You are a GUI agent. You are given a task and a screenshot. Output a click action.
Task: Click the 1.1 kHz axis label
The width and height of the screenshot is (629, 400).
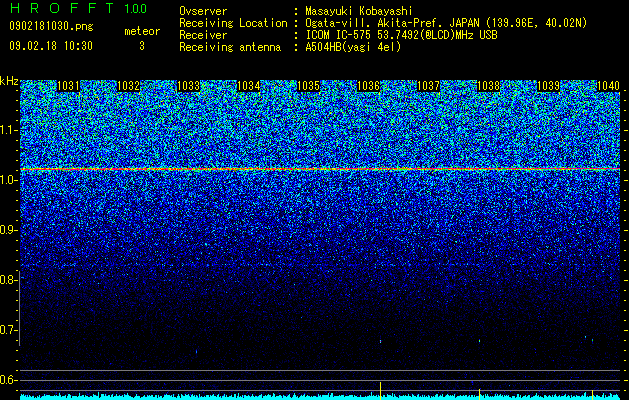(9, 130)
